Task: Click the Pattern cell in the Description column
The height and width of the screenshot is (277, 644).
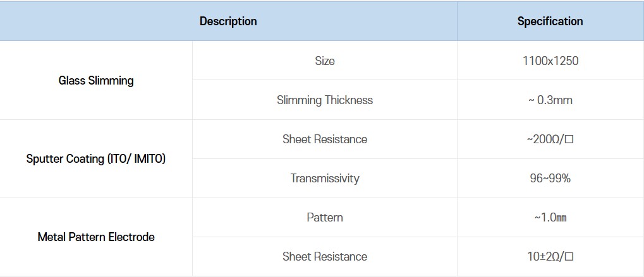Action: point(324,218)
